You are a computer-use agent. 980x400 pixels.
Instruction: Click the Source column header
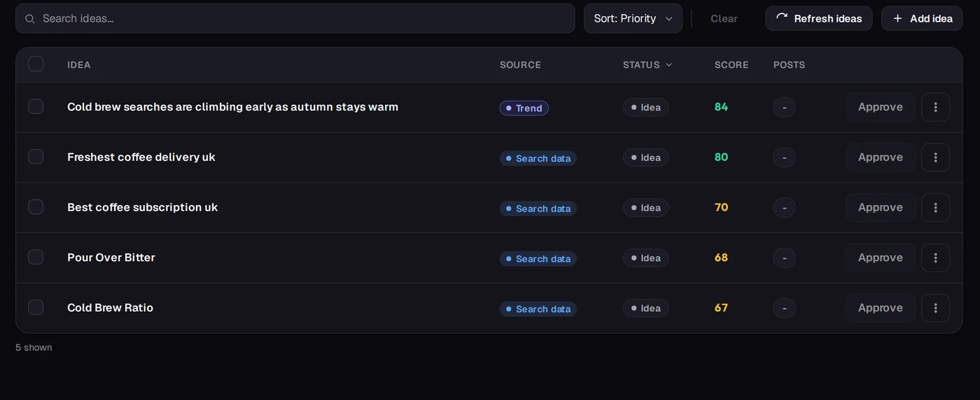520,65
